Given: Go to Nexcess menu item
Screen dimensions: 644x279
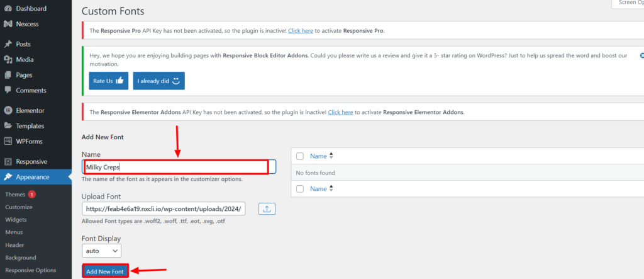Looking at the screenshot, I should pyautogui.click(x=27, y=24).
